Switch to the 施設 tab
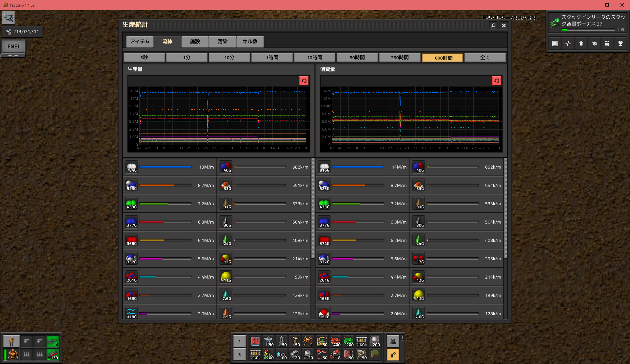Screen dimensions: 630x364 click(x=195, y=42)
